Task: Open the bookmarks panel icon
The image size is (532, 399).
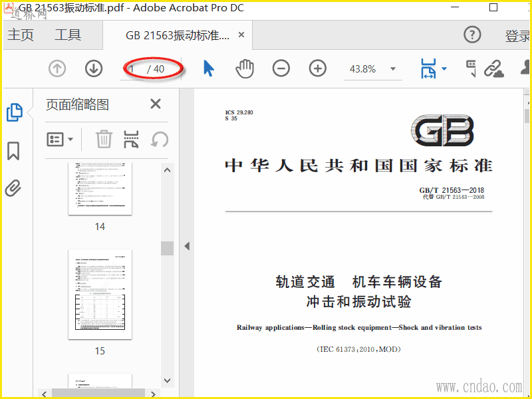Action: tap(13, 151)
